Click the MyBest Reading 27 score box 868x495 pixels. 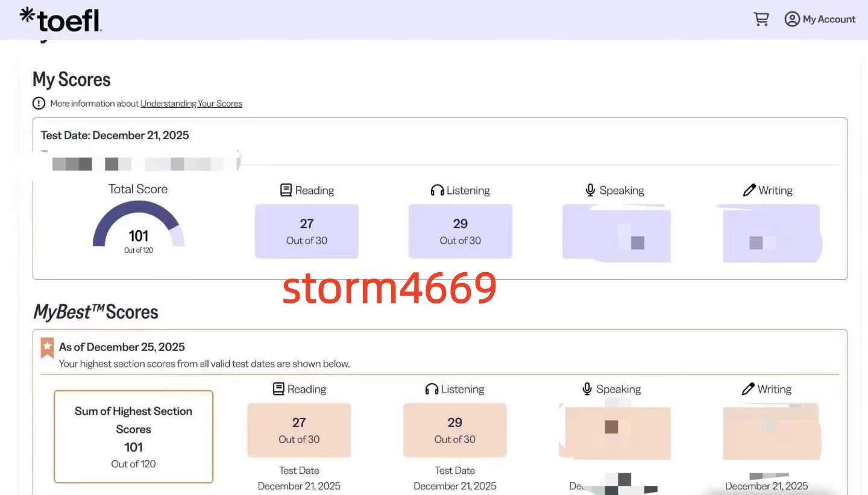click(299, 430)
